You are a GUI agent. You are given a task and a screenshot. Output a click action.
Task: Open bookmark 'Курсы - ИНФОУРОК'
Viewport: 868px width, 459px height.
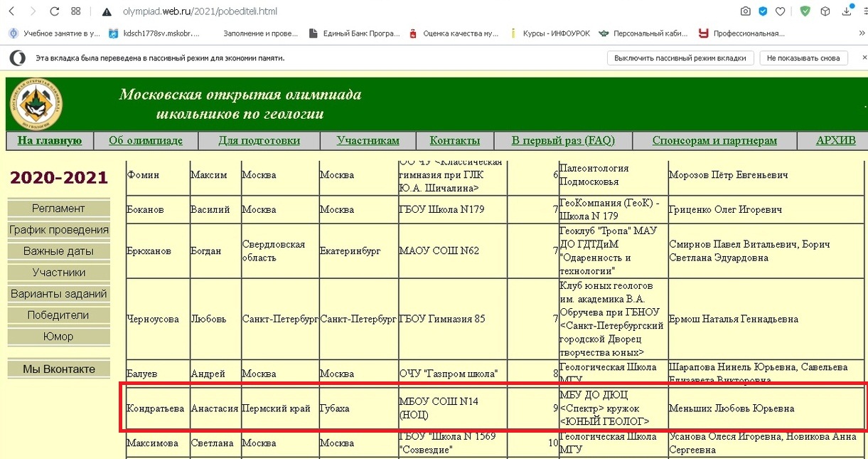[x=550, y=33]
